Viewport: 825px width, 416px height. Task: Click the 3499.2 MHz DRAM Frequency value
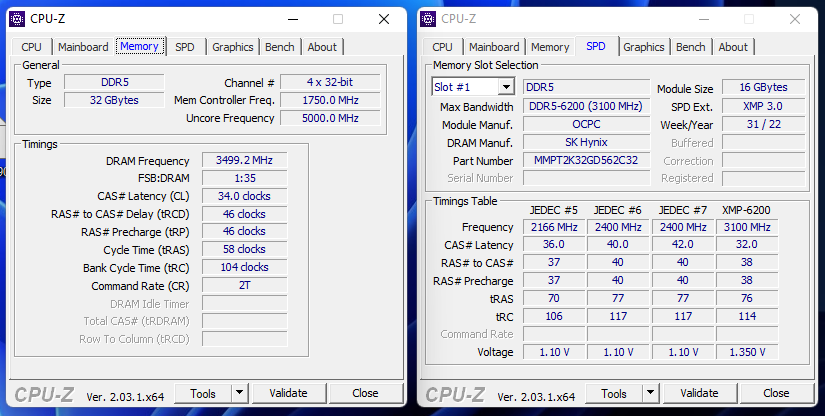point(244,160)
